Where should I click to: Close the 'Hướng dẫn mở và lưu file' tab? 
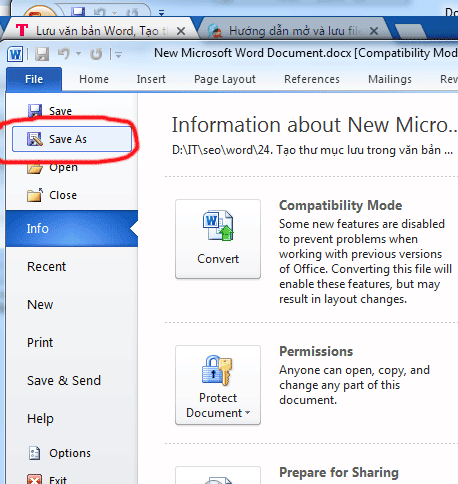[374, 31]
